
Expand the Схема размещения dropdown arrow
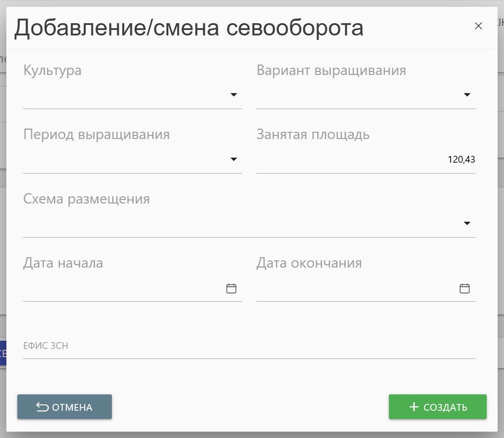tap(467, 224)
